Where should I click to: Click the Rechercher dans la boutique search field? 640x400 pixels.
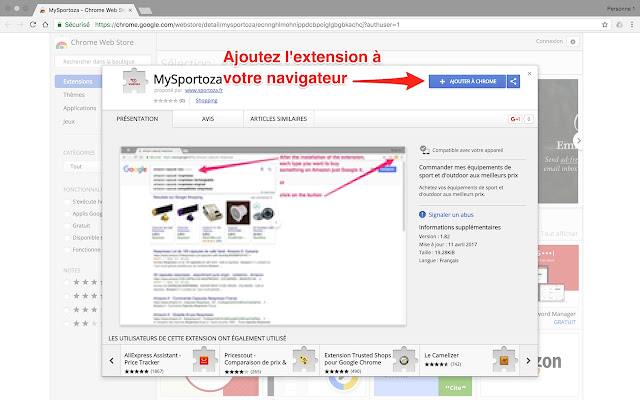coord(103,62)
